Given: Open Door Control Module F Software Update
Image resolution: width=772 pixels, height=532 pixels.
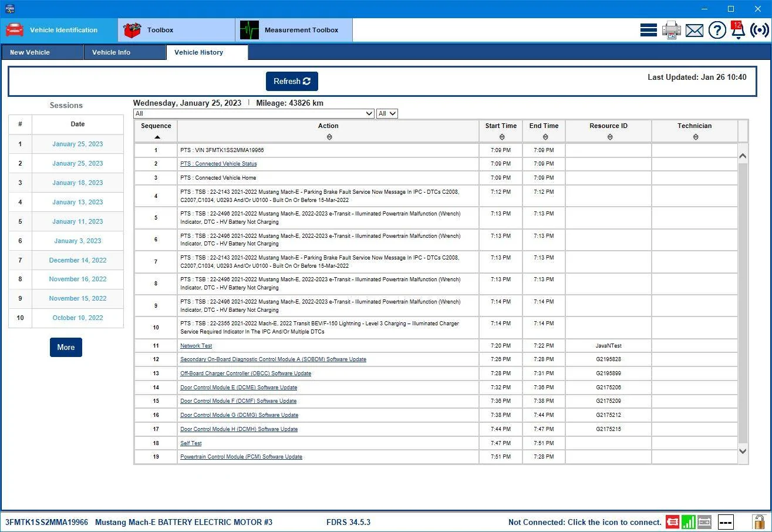Looking at the screenshot, I should tap(238, 401).
